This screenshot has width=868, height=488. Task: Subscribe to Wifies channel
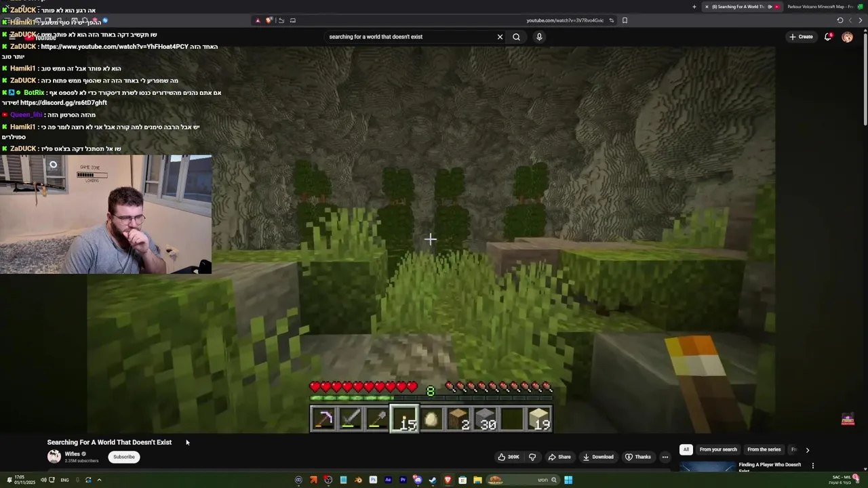pyautogui.click(x=124, y=457)
